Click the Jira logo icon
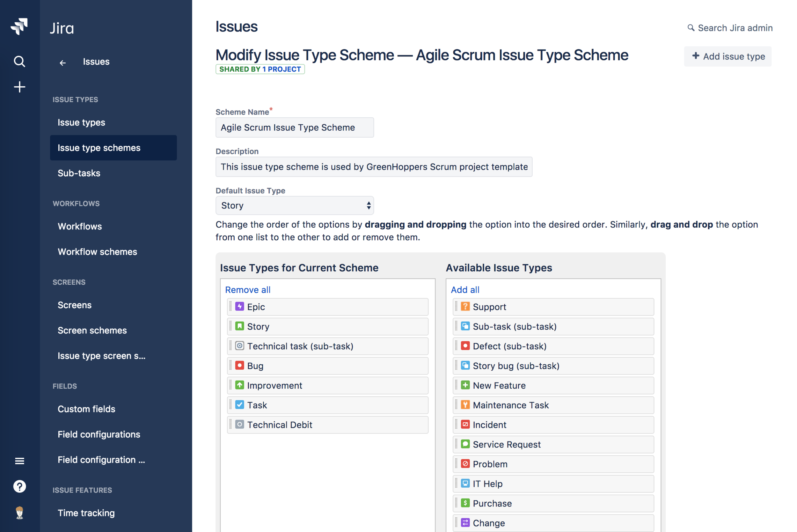The image size is (797, 532). pos(19,26)
